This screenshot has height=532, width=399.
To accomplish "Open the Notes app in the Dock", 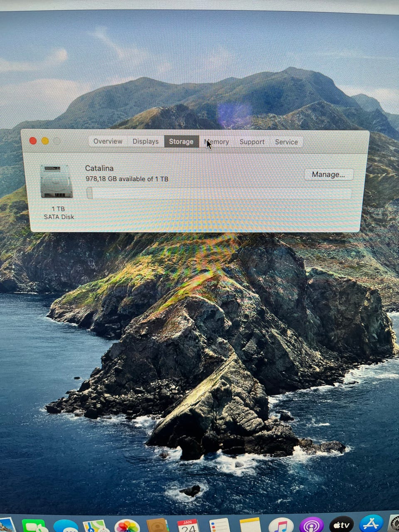I will click(x=250, y=525).
